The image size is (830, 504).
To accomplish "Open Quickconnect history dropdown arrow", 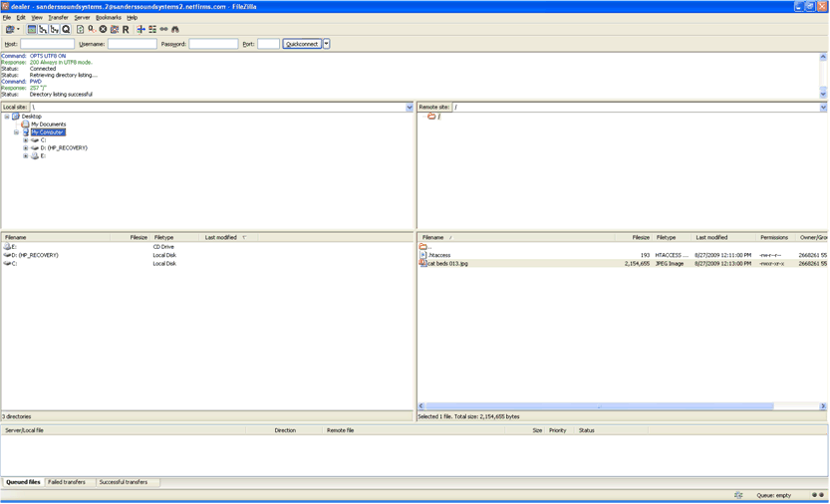I will [x=327, y=44].
